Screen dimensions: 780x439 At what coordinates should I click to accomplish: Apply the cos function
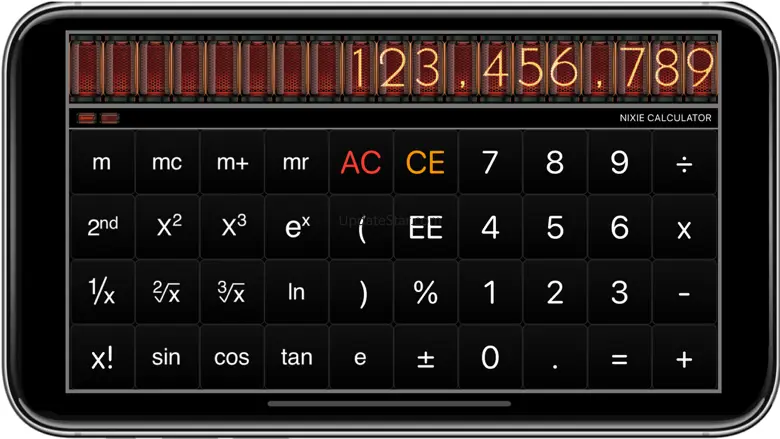click(232, 357)
